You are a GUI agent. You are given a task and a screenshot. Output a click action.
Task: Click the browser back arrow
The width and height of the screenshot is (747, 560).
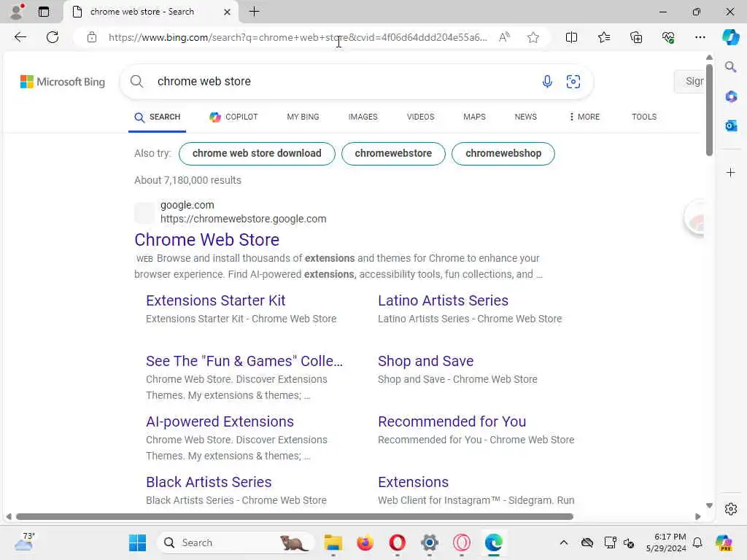click(x=20, y=37)
